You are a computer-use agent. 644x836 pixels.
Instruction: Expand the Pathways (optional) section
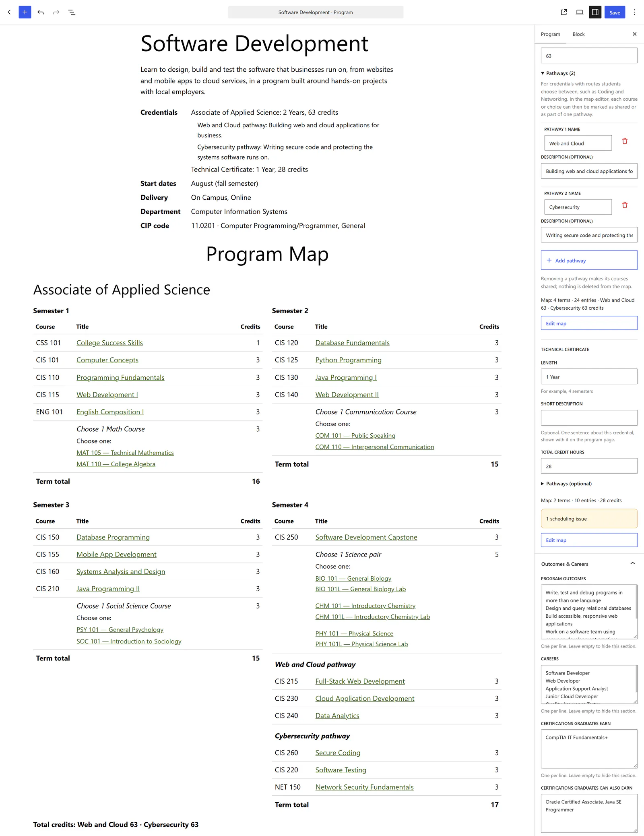pos(566,484)
